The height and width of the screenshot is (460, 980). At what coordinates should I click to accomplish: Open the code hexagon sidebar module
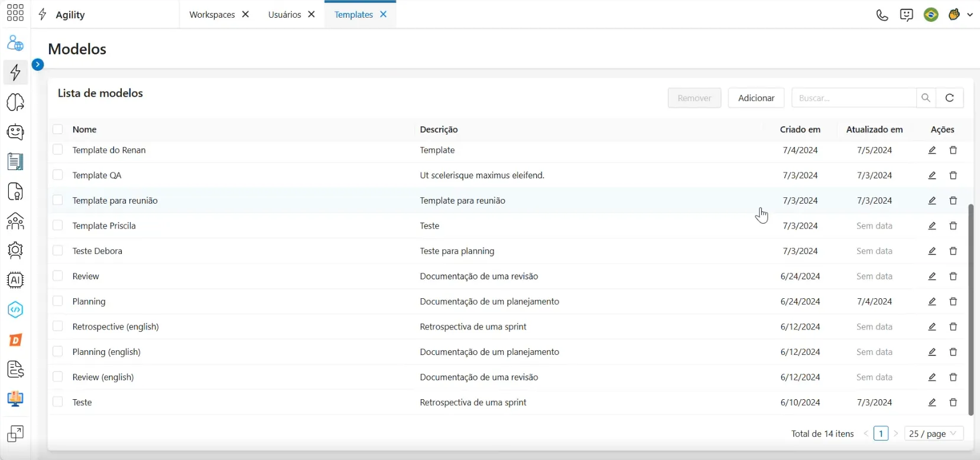(15, 309)
